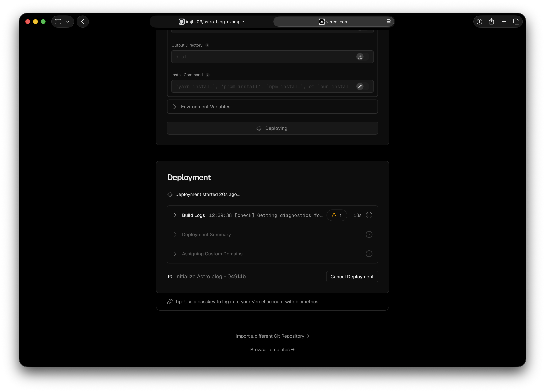
Task: Click the passkey tip key icon
Action: click(x=170, y=301)
